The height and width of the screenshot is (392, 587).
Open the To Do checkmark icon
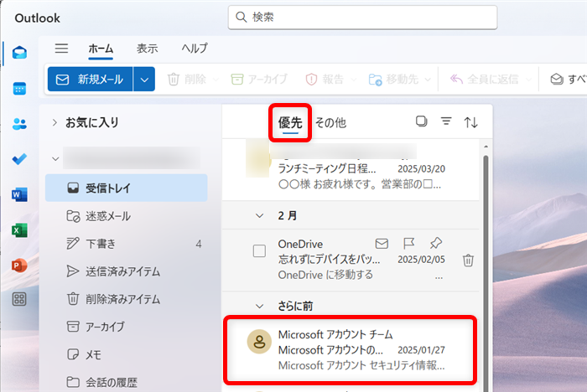pyautogui.click(x=19, y=159)
